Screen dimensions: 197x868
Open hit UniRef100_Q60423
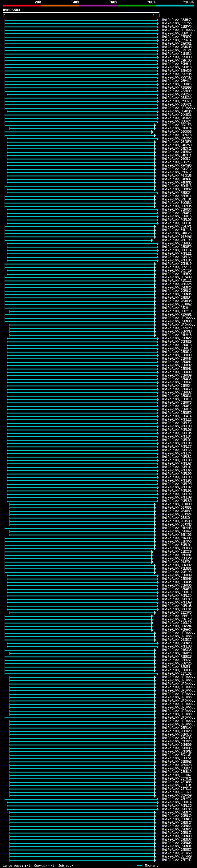176,765
